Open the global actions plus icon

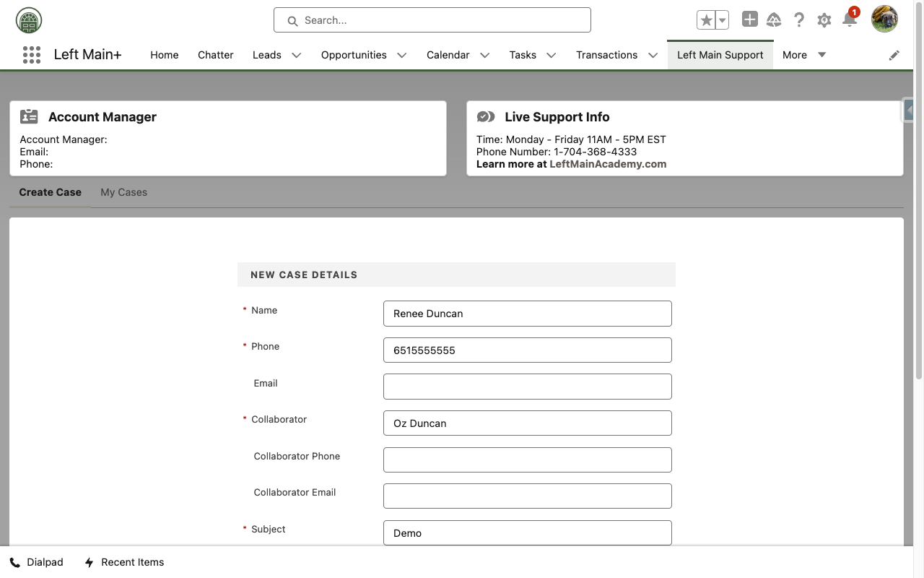(750, 20)
